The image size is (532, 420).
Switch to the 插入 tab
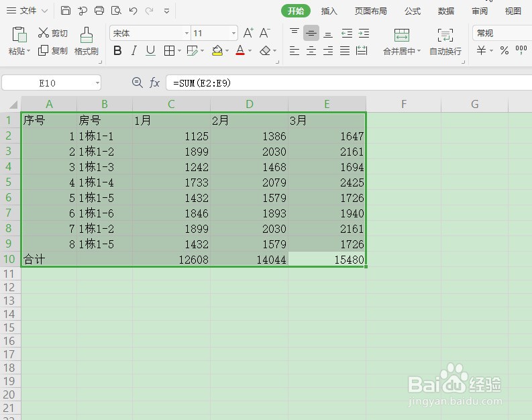click(x=329, y=11)
